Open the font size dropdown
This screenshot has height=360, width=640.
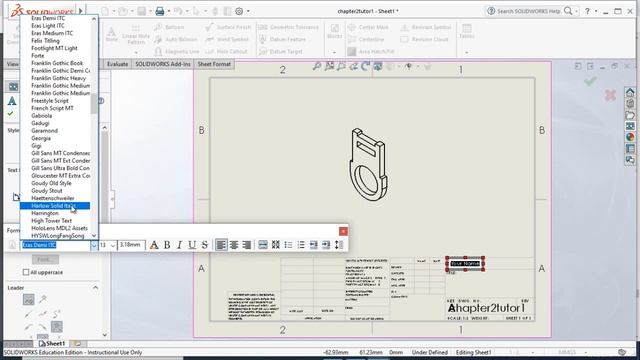coord(113,245)
